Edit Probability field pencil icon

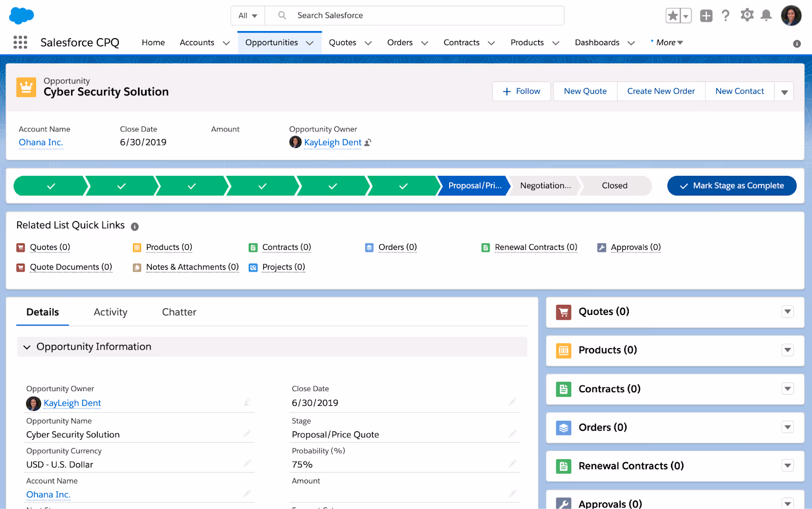pyautogui.click(x=513, y=463)
